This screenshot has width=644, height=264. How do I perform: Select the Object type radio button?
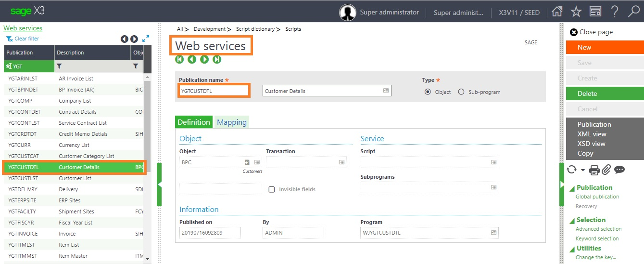click(x=428, y=92)
